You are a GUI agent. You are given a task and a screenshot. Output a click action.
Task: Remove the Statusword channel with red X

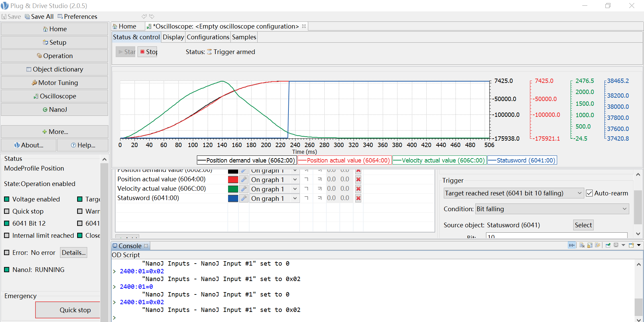click(358, 198)
